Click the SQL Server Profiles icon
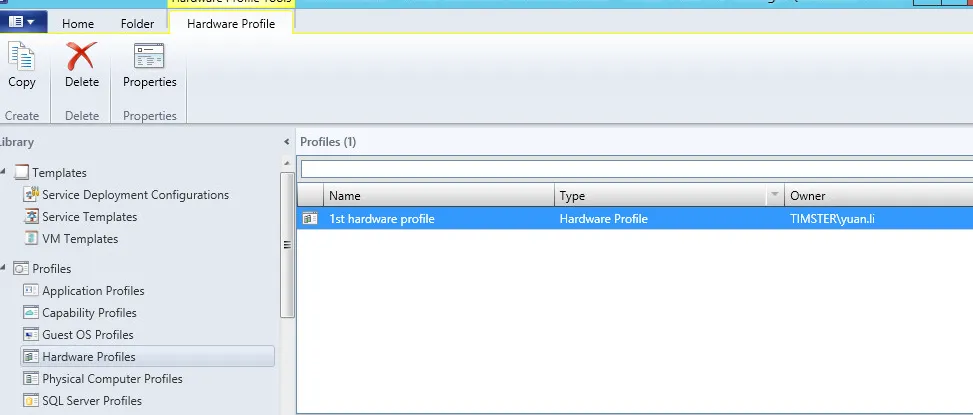This screenshot has width=973, height=415. (31, 401)
